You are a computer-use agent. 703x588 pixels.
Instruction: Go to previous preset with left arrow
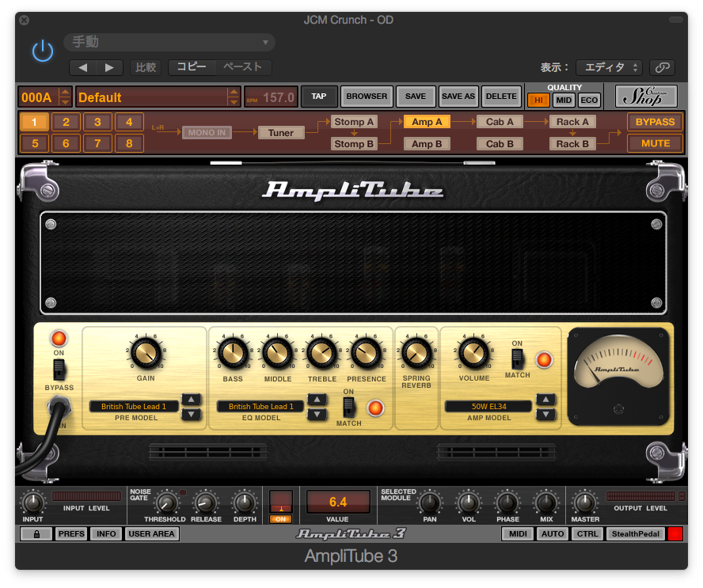coord(83,67)
